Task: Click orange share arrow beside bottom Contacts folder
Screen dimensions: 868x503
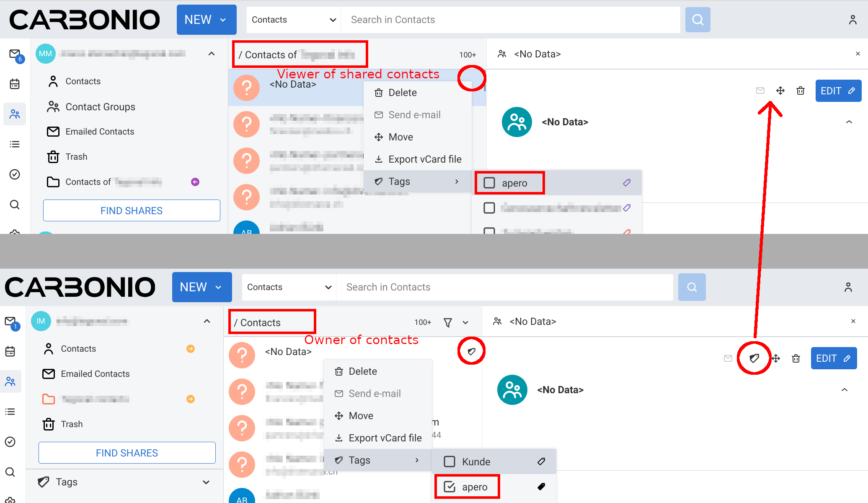Action: (190, 349)
